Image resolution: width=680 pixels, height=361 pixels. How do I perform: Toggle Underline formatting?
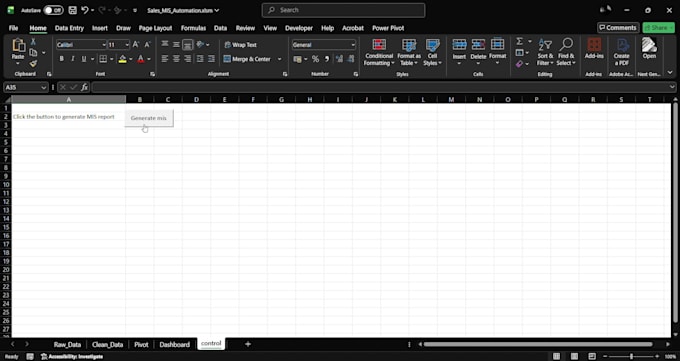point(84,59)
